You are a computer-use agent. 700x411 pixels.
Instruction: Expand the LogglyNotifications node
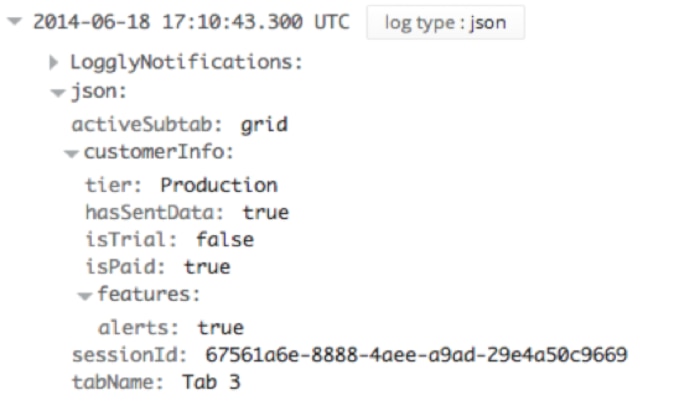point(54,64)
